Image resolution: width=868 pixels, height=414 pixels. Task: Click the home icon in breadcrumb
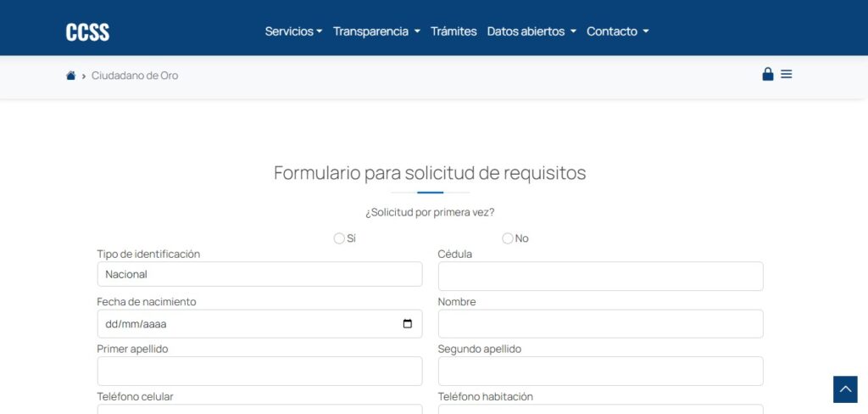click(71, 76)
